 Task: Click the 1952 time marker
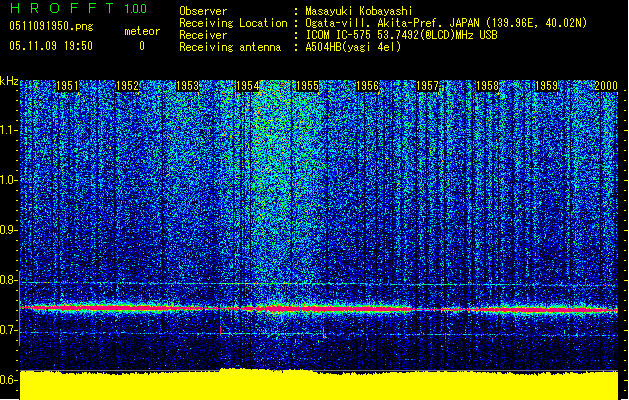pyautogui.click(x=127, y=86)
